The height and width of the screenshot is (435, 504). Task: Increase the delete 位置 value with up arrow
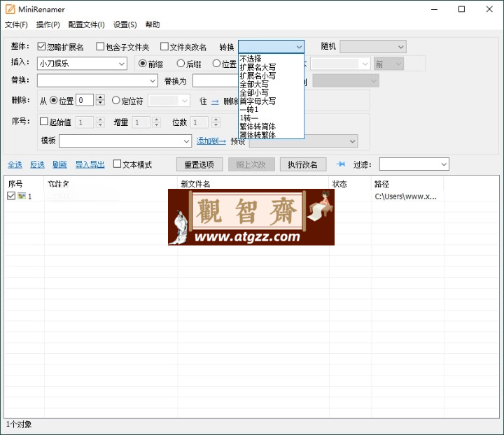(x=101, y=97)
